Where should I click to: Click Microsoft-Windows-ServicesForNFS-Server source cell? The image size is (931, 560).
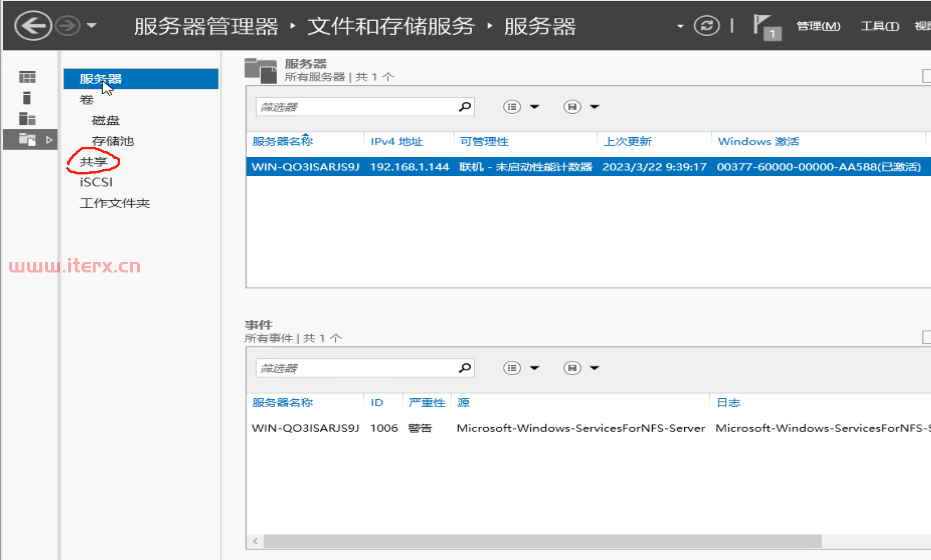click(581, 428)
